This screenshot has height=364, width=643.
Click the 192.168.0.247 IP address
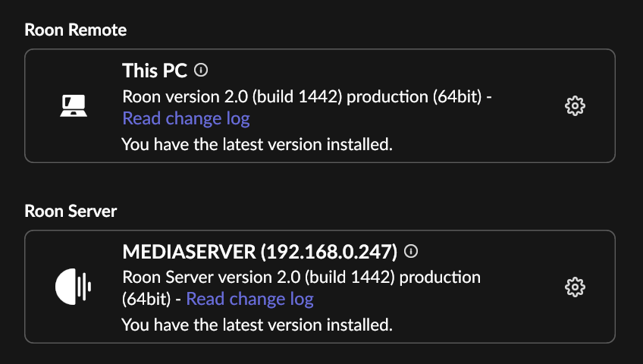tap(329, 251)
